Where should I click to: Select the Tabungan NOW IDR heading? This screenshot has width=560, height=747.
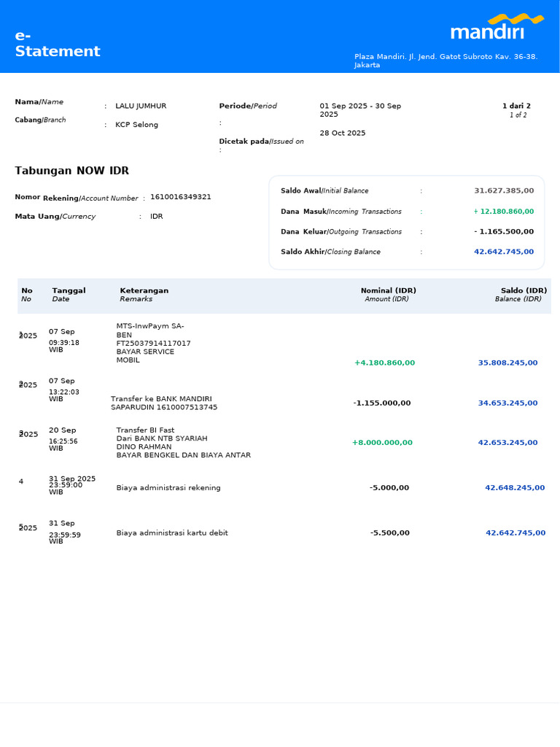tap(72, 171)
